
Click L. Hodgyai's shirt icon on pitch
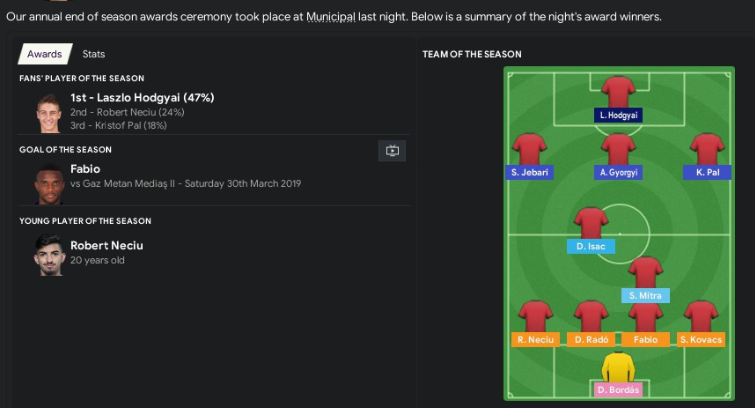[618, 92]
